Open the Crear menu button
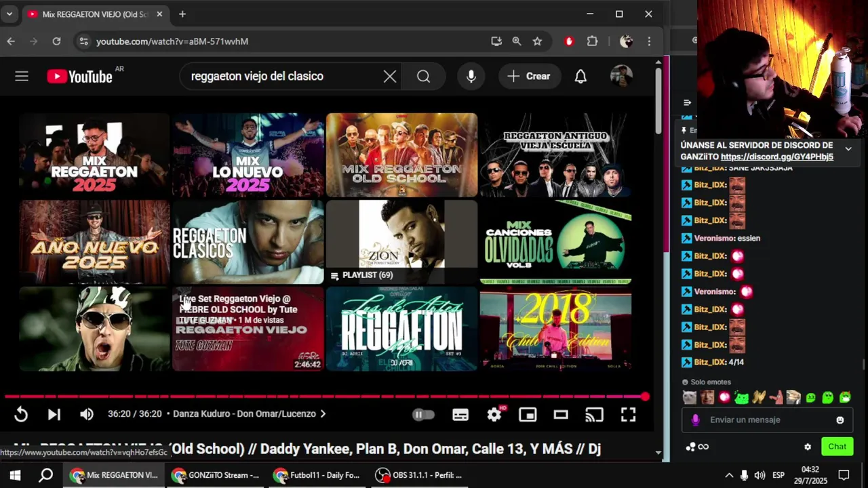This screenshot has height=488, width=868. coord(528,77)
